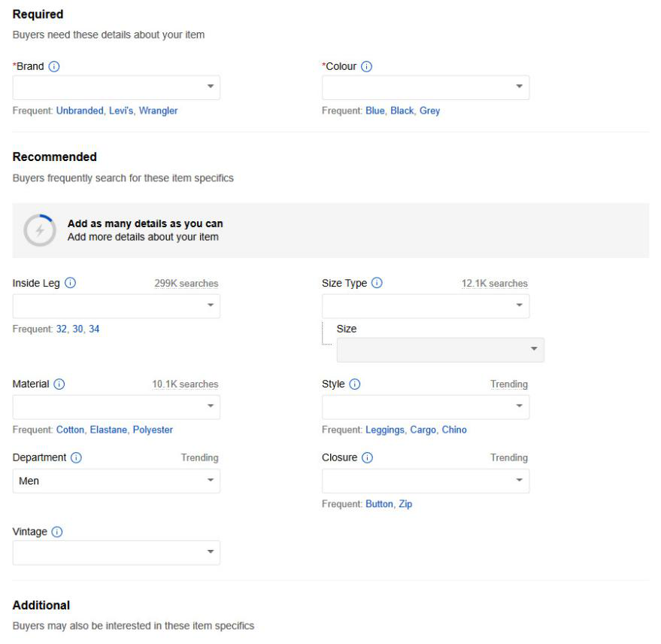This screenshot has height=644, width=661.
Task: Open the Brand dropdown
Action: 117,87
